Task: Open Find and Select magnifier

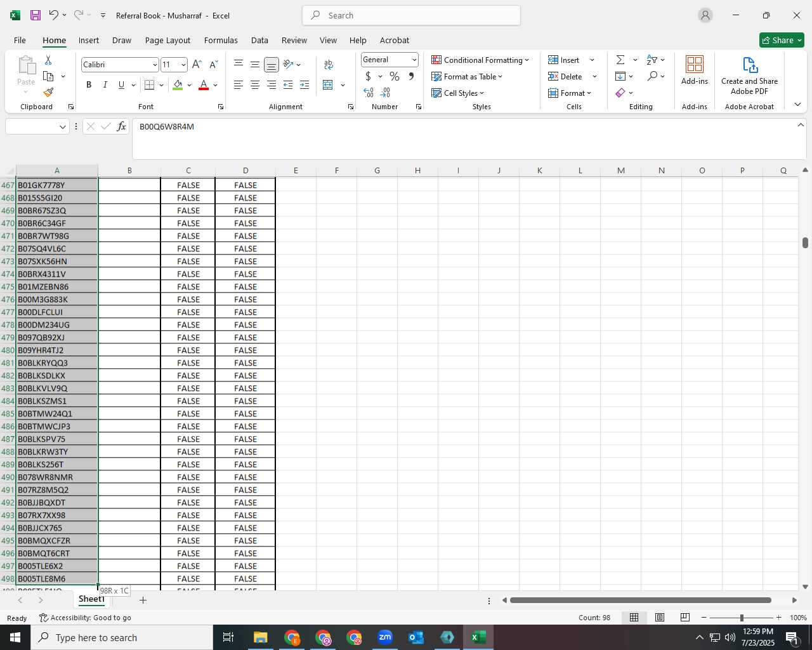Action: click(x=656, y=76)
